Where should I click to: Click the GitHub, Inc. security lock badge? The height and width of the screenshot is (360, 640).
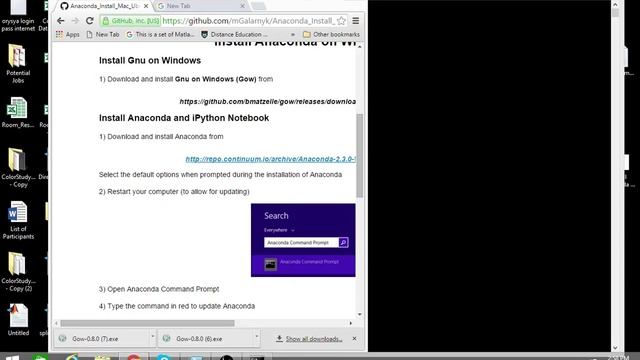(x=131, y=21)
